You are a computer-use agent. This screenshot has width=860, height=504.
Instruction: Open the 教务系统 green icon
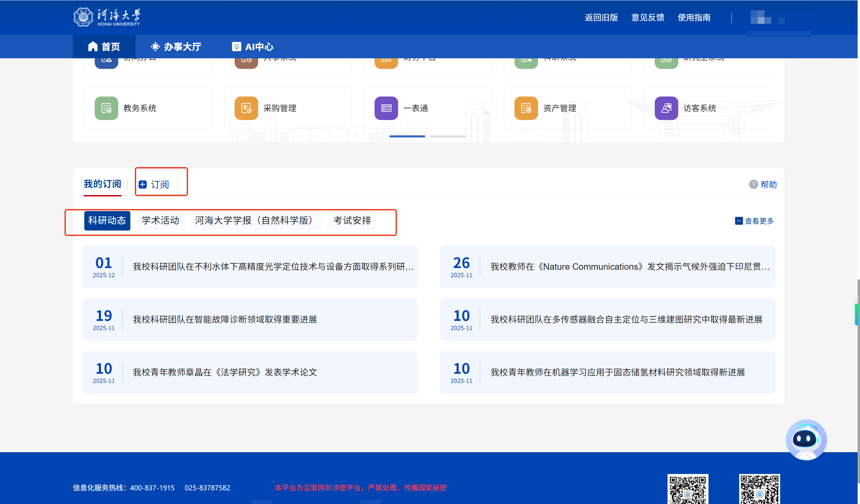(106, 108)
